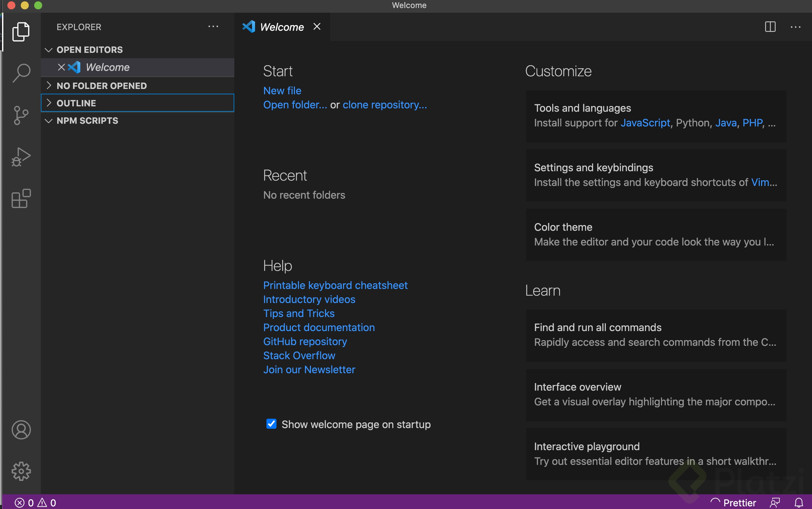Image resolution: width=812 pixels, height=509 pixels.
Task: Click the Explorer more actions ellipsis
Action: tap(213, 27)
